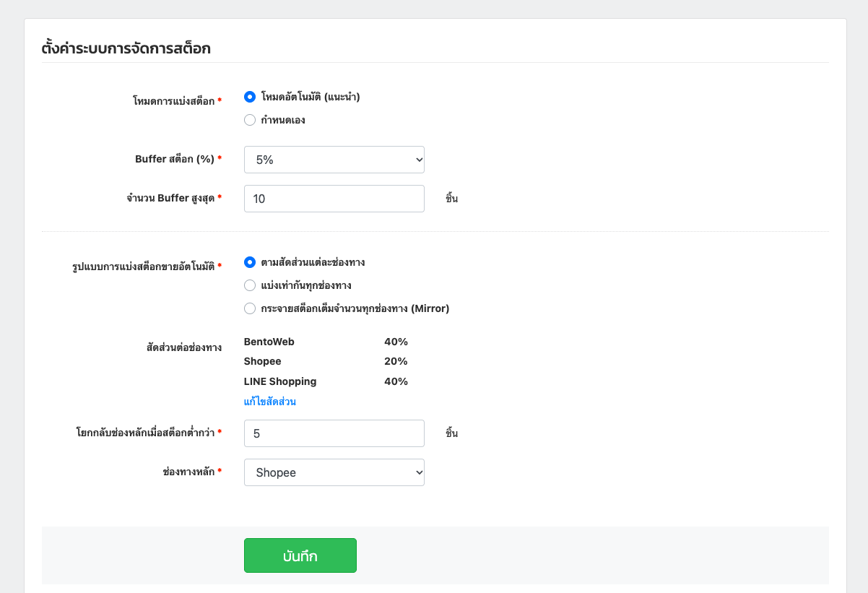The image size is (868, 593).
Task: Click the 20% value for Shopee
Action: 396,361
